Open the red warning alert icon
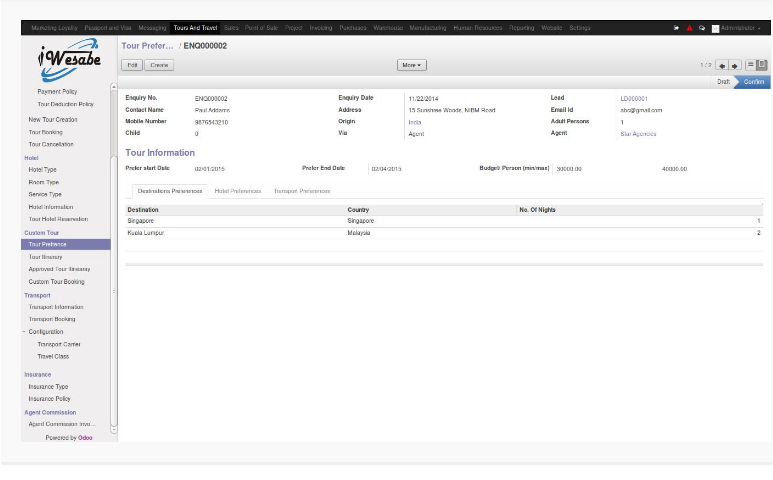The width and height of the screenshot is (773, 480). 689,28
